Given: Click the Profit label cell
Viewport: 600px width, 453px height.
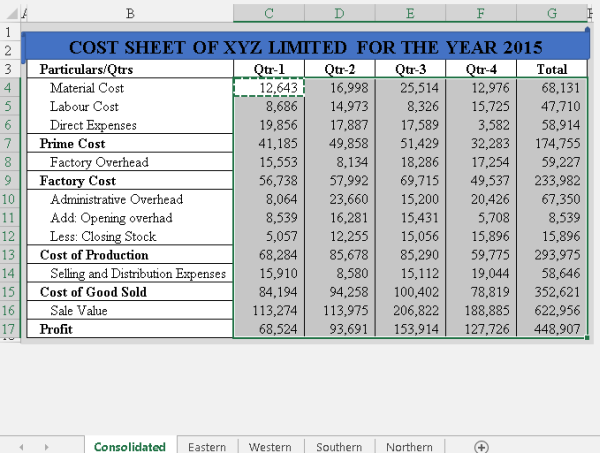Looking at the screenshot, I should click(130, 329).
